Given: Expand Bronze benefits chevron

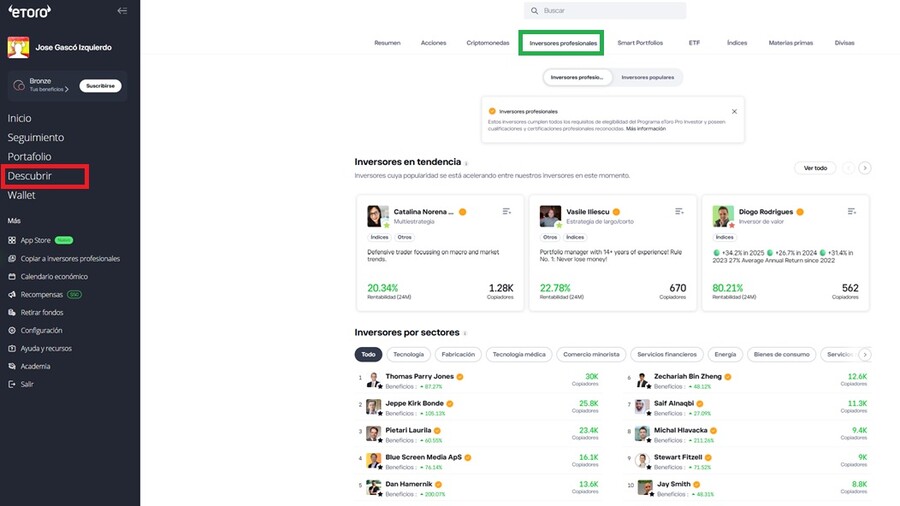Looking at the screenshot, I should pyautogui.click(x=67, y=89).
